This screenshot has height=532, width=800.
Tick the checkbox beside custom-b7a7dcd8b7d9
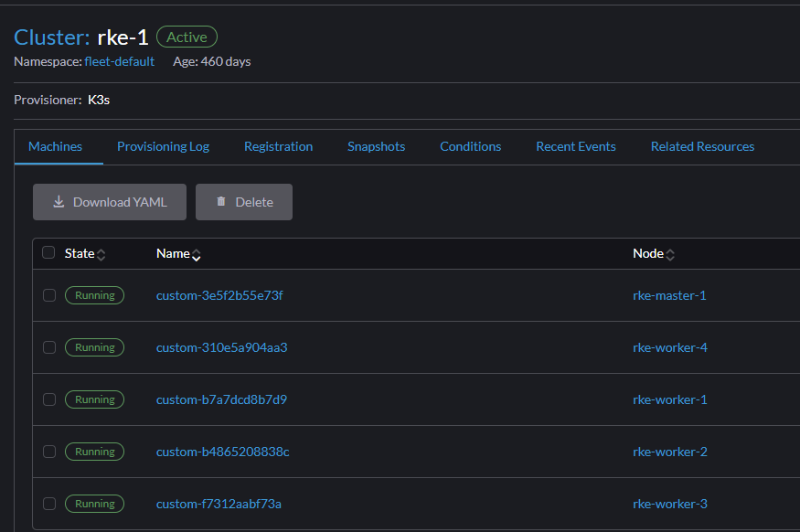(x=49, y=399)
